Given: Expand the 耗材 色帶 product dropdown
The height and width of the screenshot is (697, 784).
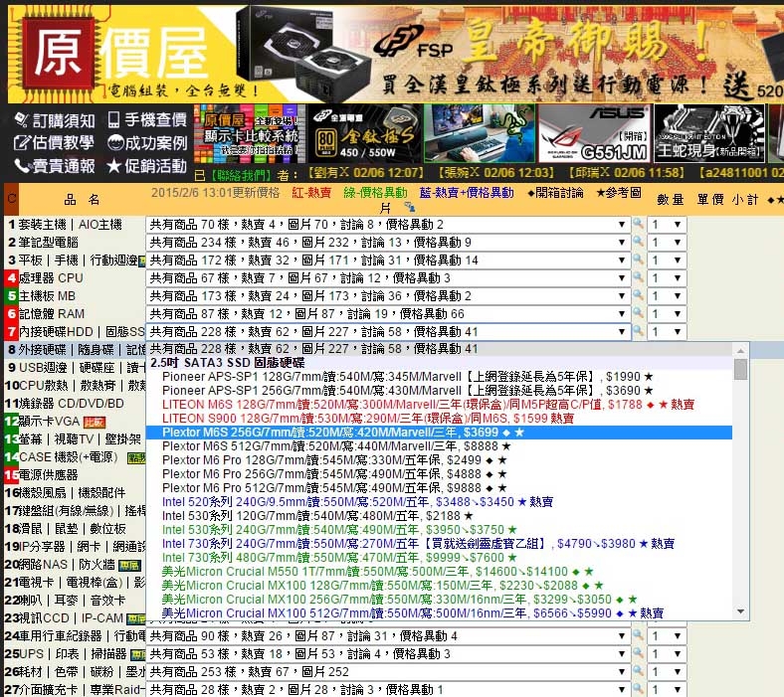Looking at the screenshot, I should point(388,672).
